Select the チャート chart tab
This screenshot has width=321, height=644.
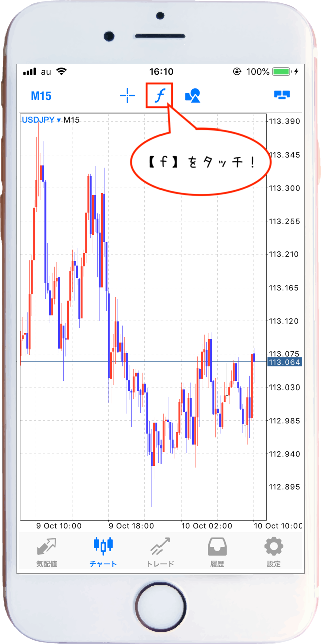point(103,552)
